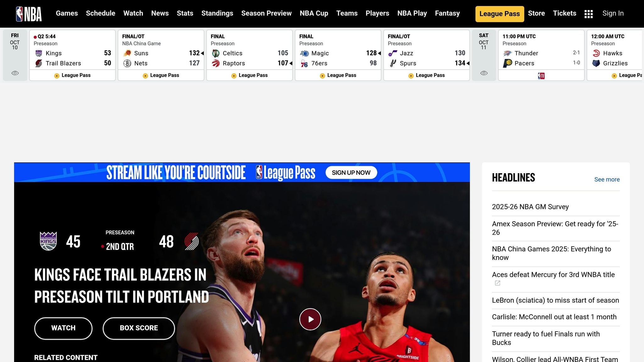Open the apps grid menu icon
Screen dimensions: 644x362
coord(588,14)
